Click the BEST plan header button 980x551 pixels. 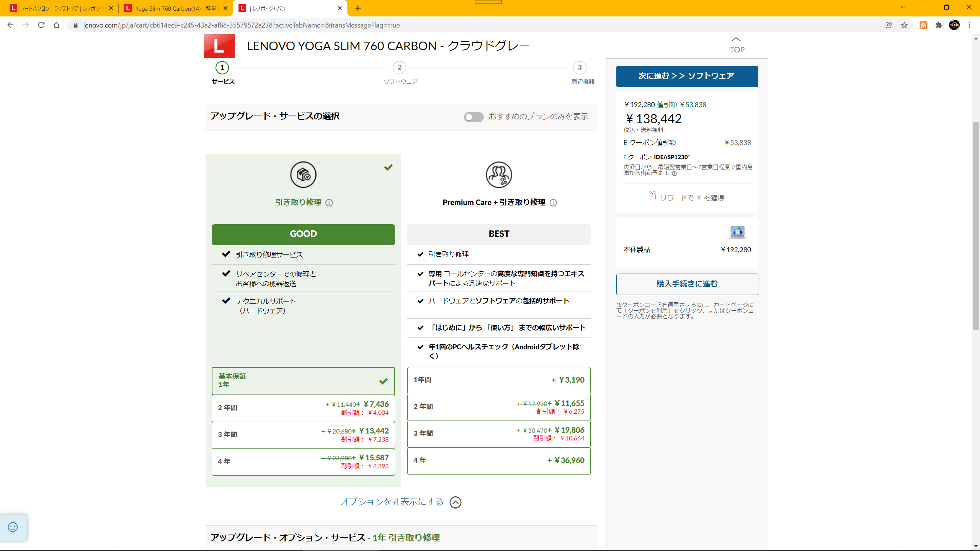(x=499, y=234)
